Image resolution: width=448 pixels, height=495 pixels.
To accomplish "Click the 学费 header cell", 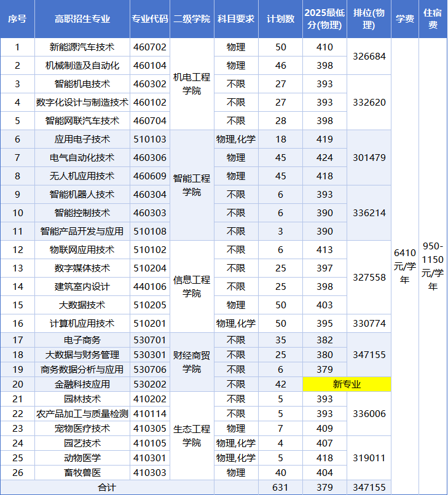I will coord(405,19).
